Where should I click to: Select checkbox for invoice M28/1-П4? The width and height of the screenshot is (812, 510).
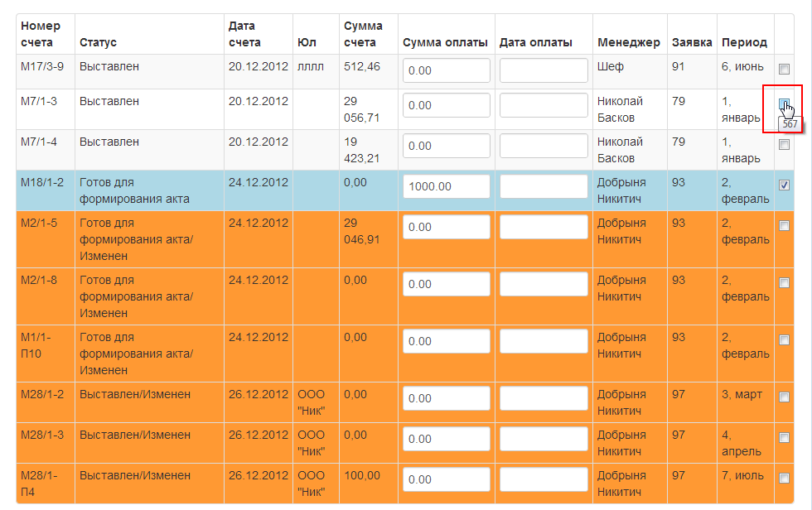(x=784, y=478)
